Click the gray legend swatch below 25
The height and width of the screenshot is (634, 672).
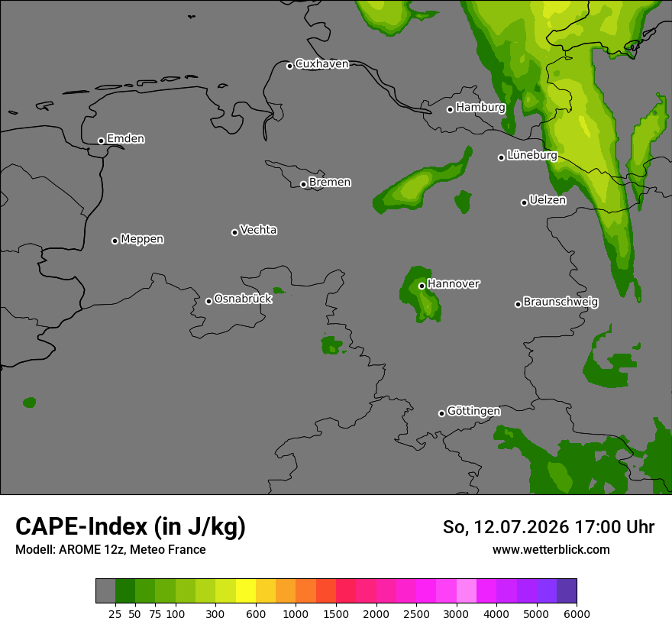point(105,590)
